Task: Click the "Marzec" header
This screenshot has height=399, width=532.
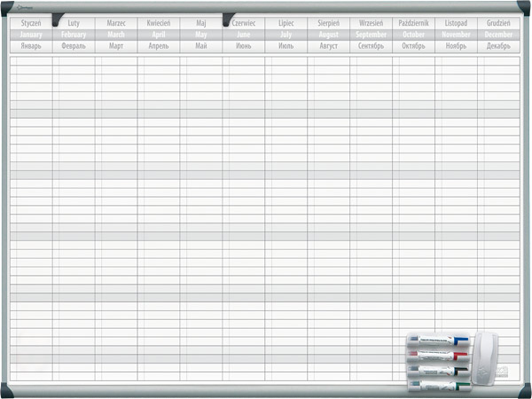Action: coord(116,23)
